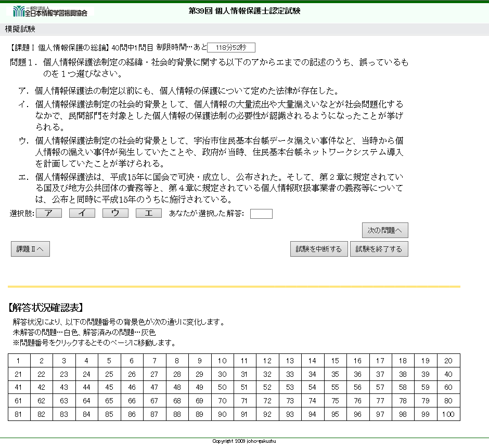Jump to question 87 in status table

155,414
